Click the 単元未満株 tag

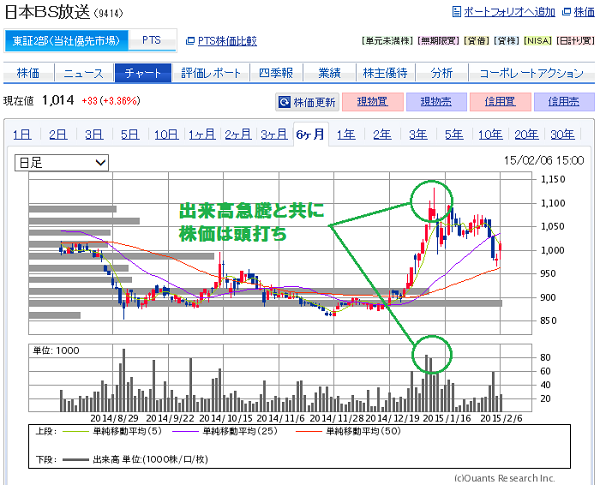coord(387,41)
